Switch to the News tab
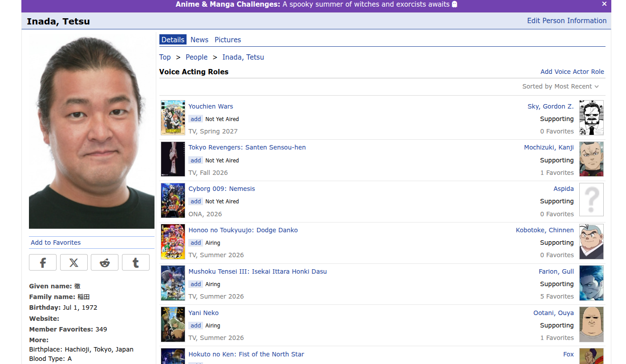 (199, 40)
